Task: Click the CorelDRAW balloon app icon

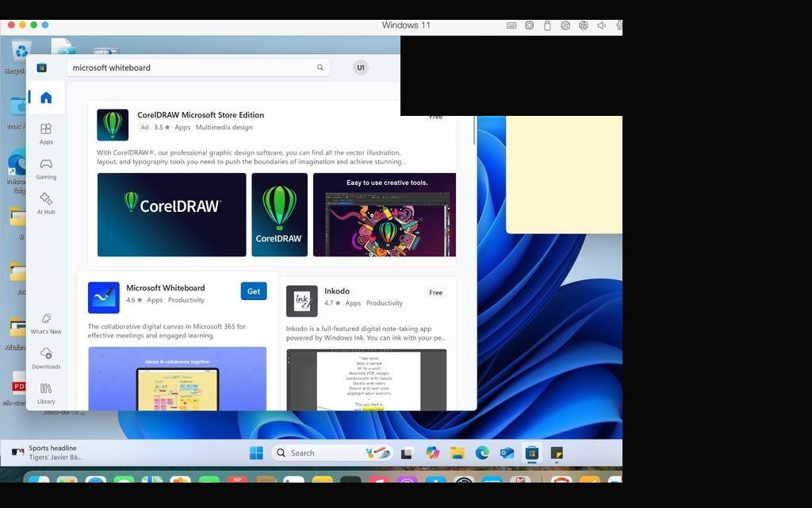Action: (x=113, y=125)
